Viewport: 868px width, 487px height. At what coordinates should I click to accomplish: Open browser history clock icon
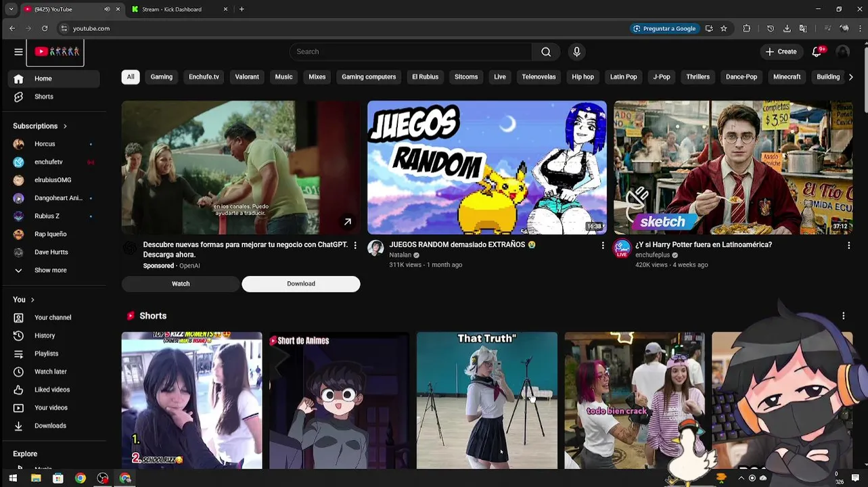click(771, 28)
